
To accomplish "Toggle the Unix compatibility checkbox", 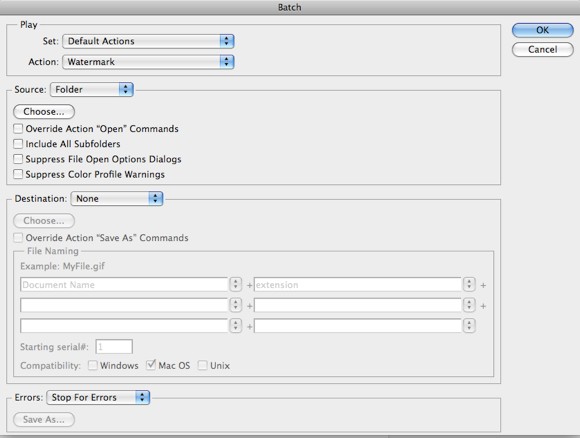I will click(x=202, y=365).
